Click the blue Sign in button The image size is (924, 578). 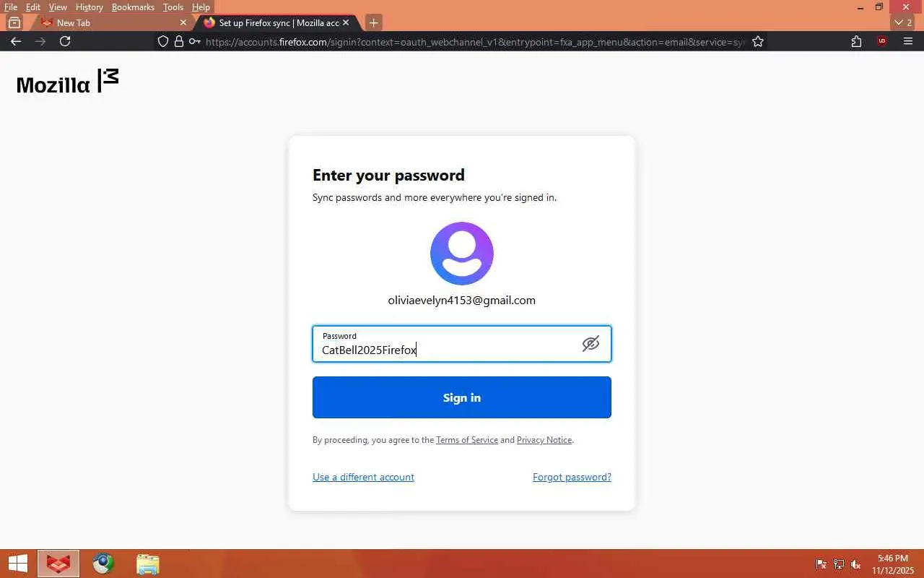(462, 397)
